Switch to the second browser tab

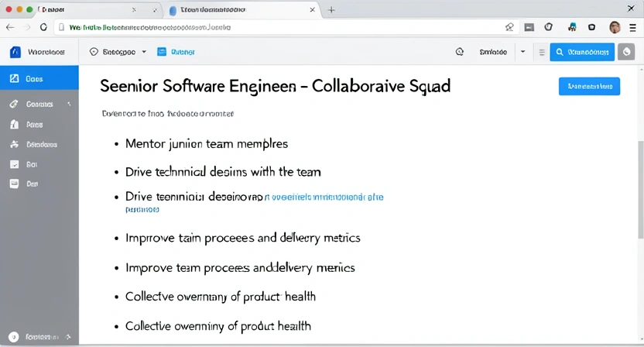pyautogui.click(x=242, y=9)
